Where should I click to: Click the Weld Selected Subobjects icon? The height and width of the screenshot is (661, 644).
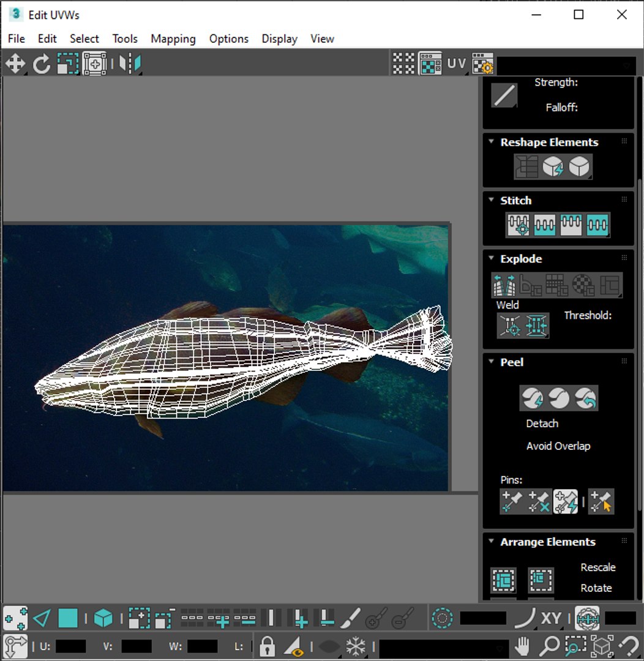click(x=536, y=326)
